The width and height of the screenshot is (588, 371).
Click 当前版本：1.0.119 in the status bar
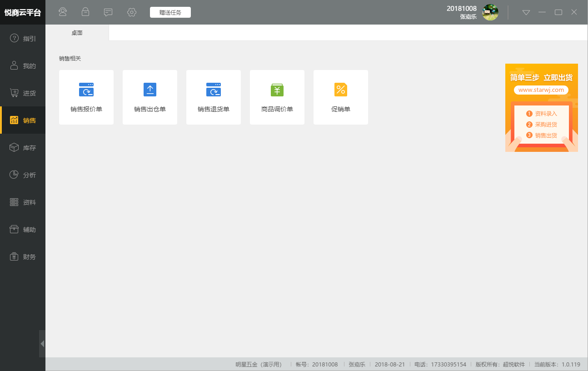click(x=557, y=365)
